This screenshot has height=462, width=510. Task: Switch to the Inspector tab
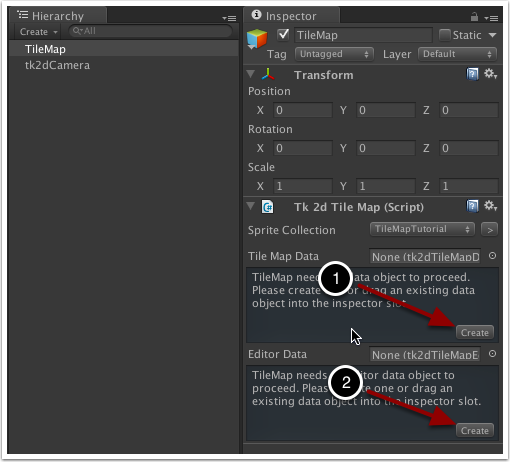click(291, 16)
